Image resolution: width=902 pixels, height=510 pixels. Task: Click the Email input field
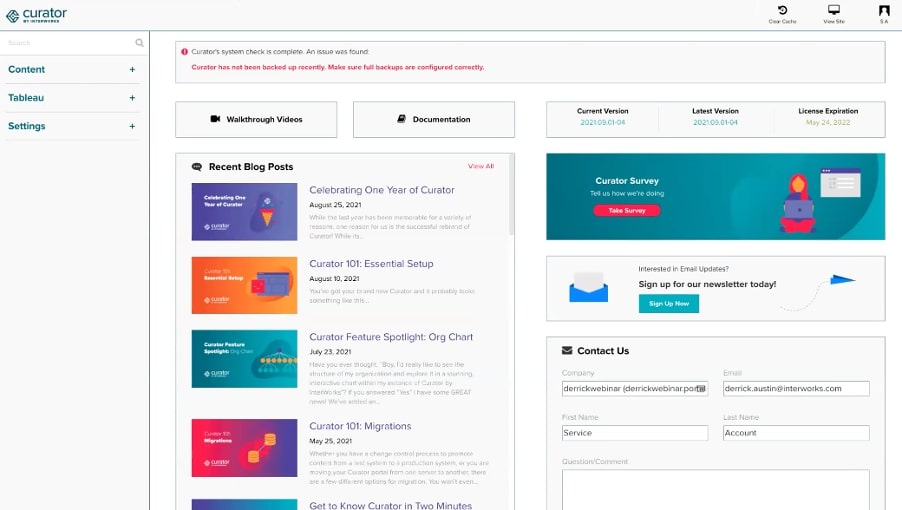(796, 389)
